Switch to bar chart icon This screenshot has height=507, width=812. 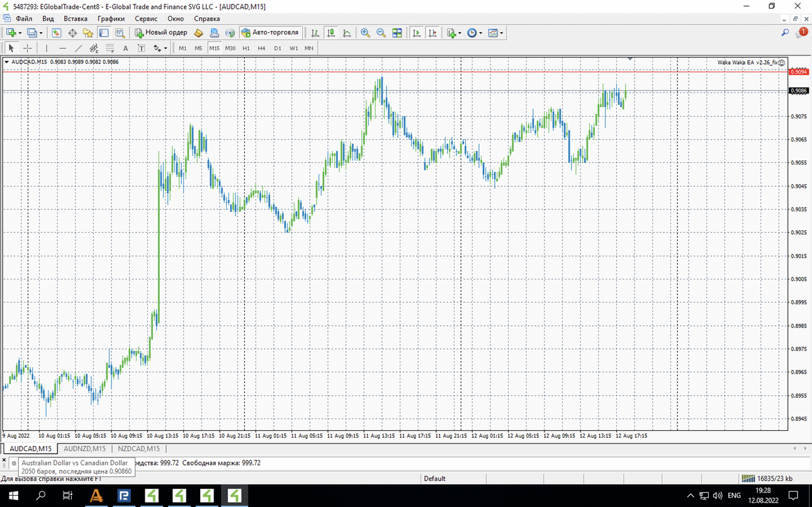coord(315,33)
